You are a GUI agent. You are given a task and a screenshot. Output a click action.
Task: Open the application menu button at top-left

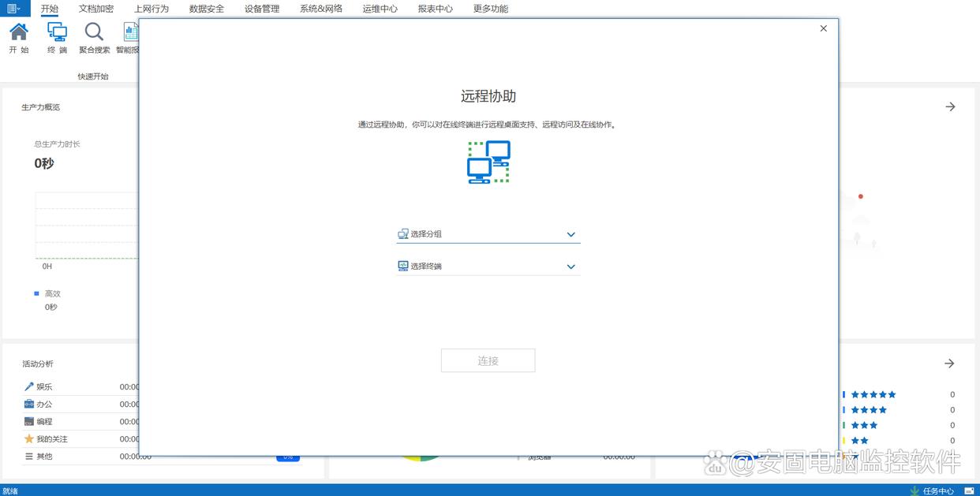14,9
